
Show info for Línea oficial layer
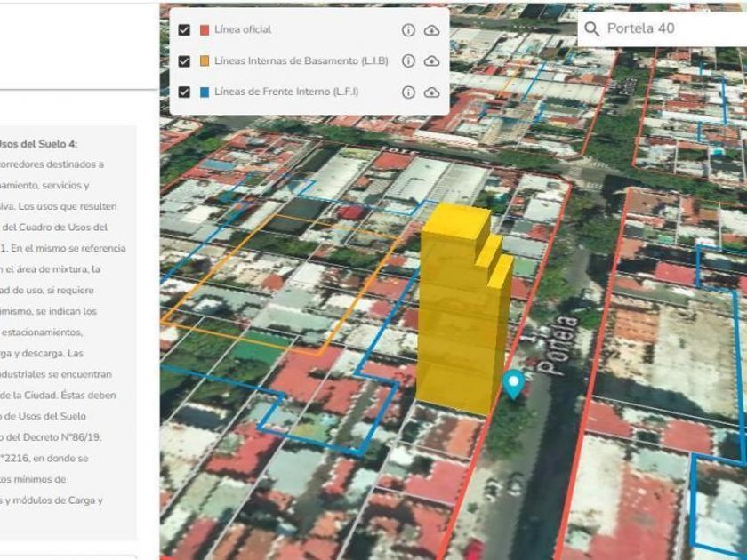(x=408, y=30)
